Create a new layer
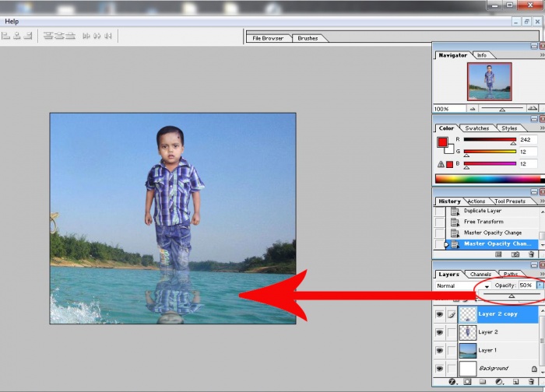 (x=515, y=382)
